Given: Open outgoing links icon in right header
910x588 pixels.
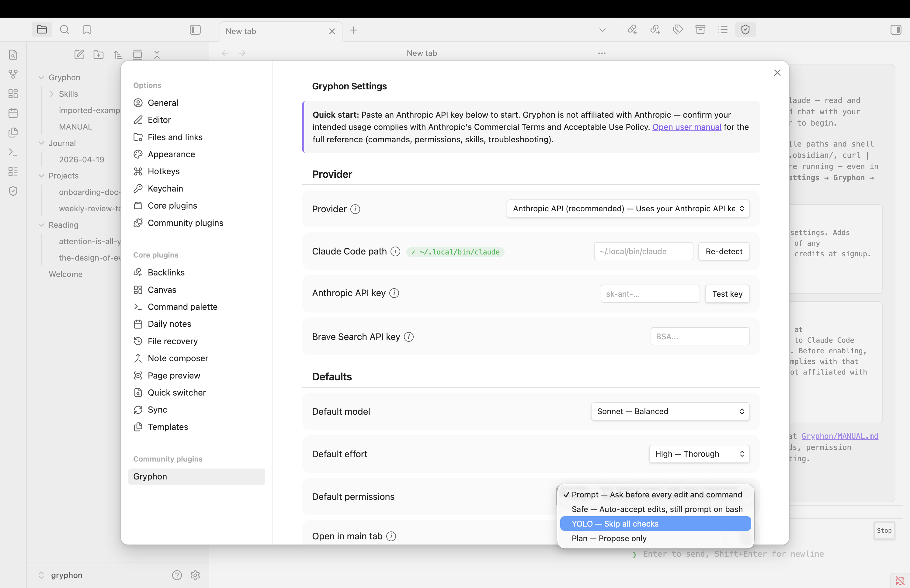Looking at the screenshot, I should 655,30.
